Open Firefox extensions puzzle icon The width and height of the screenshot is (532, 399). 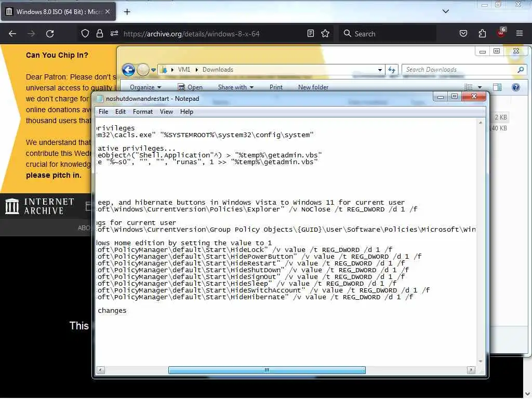(x=482, y=33)
